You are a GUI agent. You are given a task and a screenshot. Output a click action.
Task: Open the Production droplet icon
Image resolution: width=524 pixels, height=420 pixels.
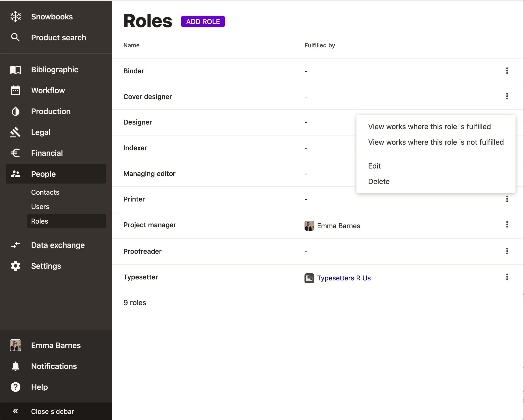[x=16, y=111]
